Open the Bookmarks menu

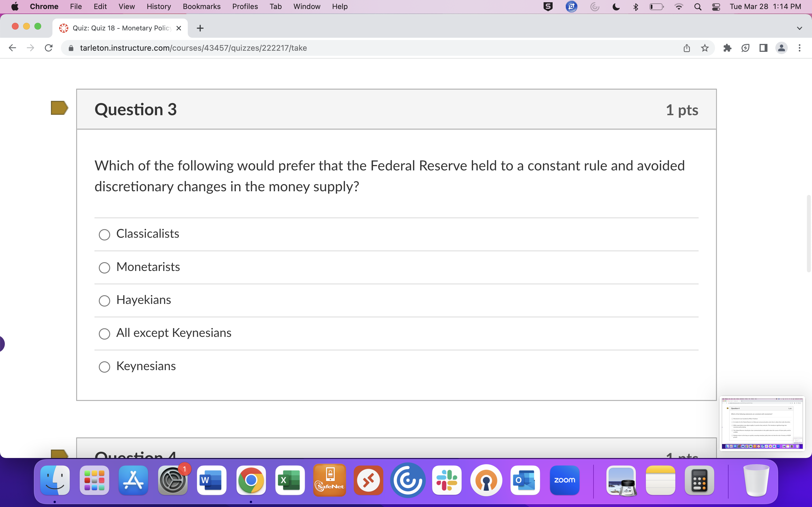(x=201, y=6)
